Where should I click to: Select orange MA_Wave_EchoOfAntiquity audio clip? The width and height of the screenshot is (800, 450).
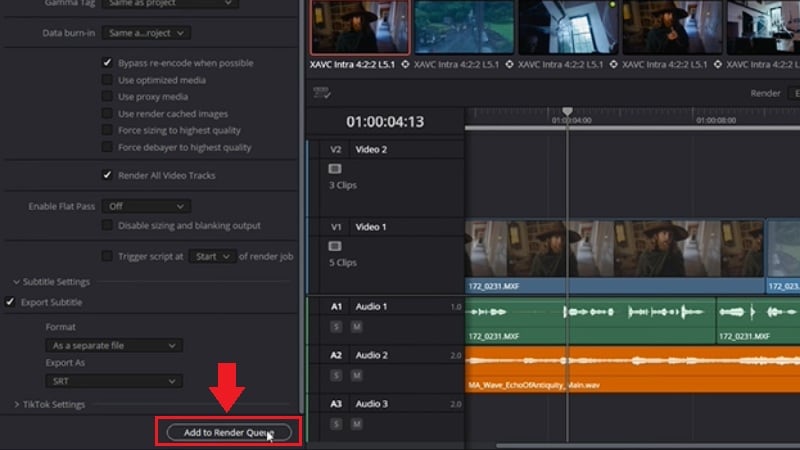pyautogui.click(x=633, y=369)
